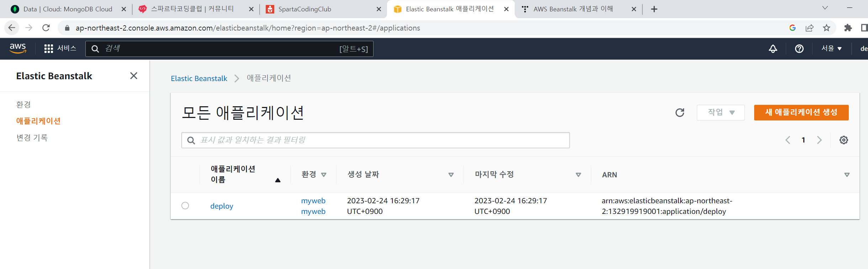
Task: Click browser back arrow
Action: [12, 28]
